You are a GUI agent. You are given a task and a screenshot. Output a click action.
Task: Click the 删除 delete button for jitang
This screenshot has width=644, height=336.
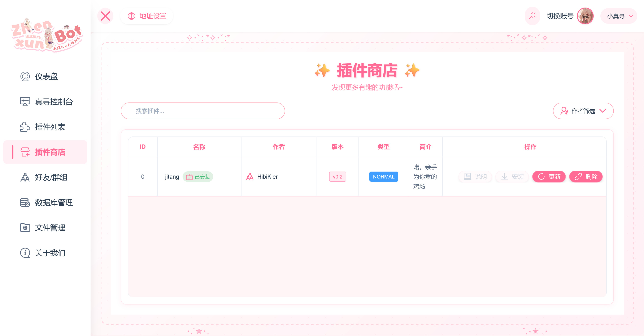point(586,177)
